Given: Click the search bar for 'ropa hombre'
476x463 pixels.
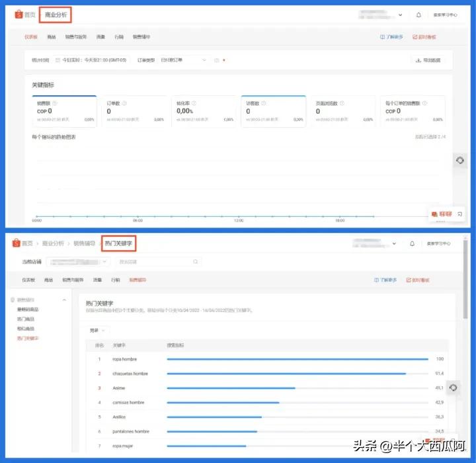Looking at the screenshot, I should 297,359.
